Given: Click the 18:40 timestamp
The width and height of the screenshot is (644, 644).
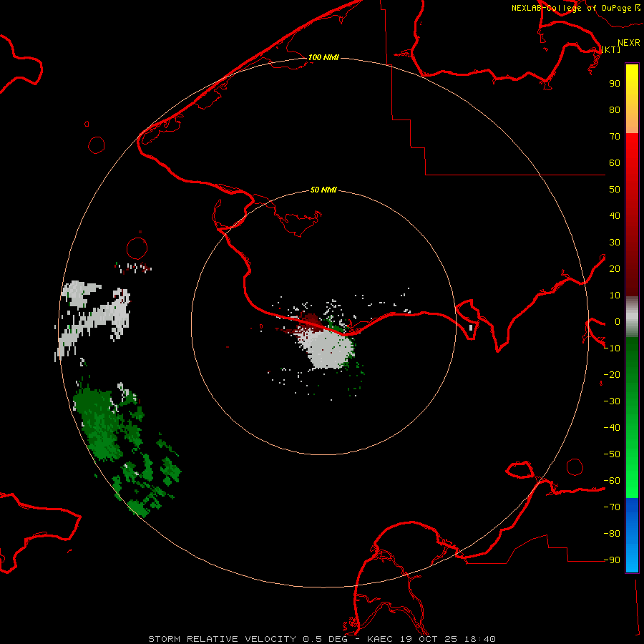Looking at the screenshot, I should (x=480, y=639).
